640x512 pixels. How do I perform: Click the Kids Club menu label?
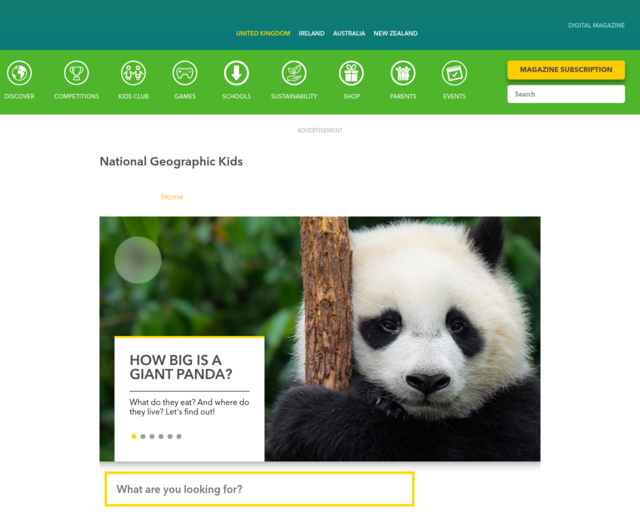133,96
